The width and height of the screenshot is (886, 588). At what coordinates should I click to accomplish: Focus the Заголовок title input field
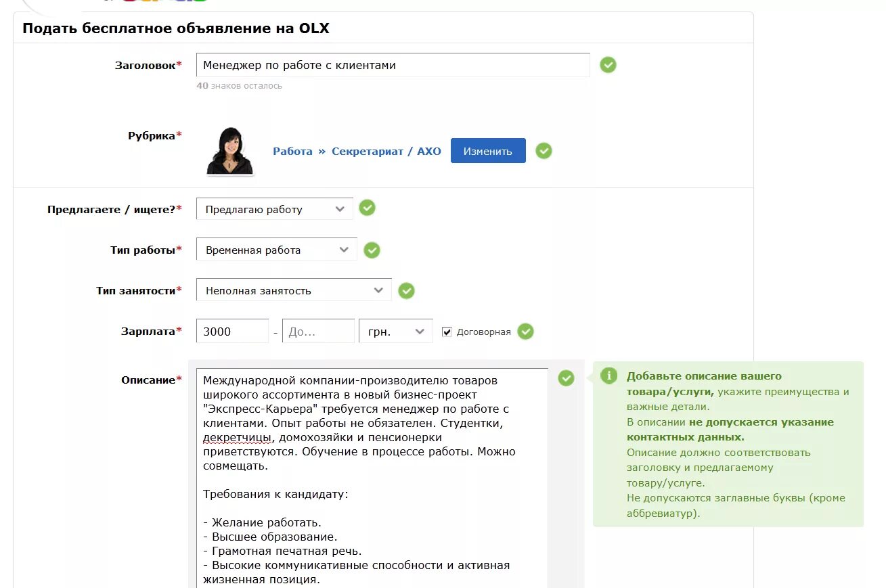393,65
